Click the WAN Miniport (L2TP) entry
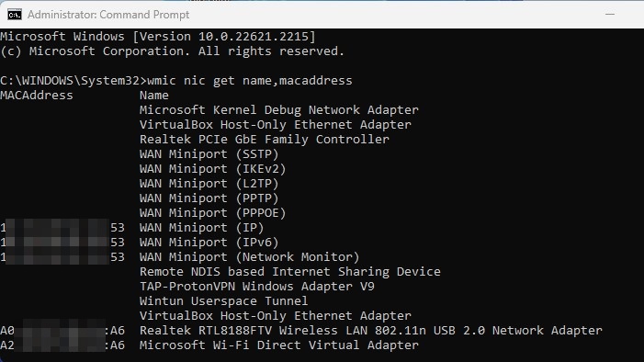 [209, 184]
